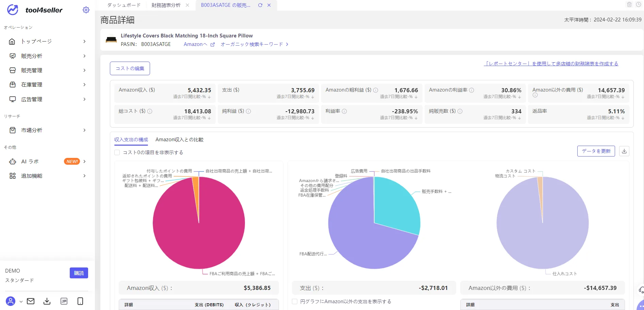Open the Amazonへ external link
Screen dimensions: 644x310
pyautogui.click(x=199, y=44)
